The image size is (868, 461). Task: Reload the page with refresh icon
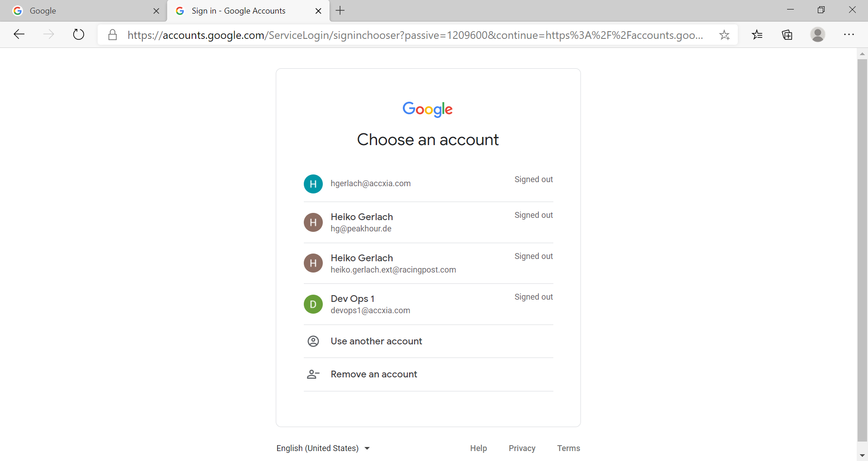(79, 34)
